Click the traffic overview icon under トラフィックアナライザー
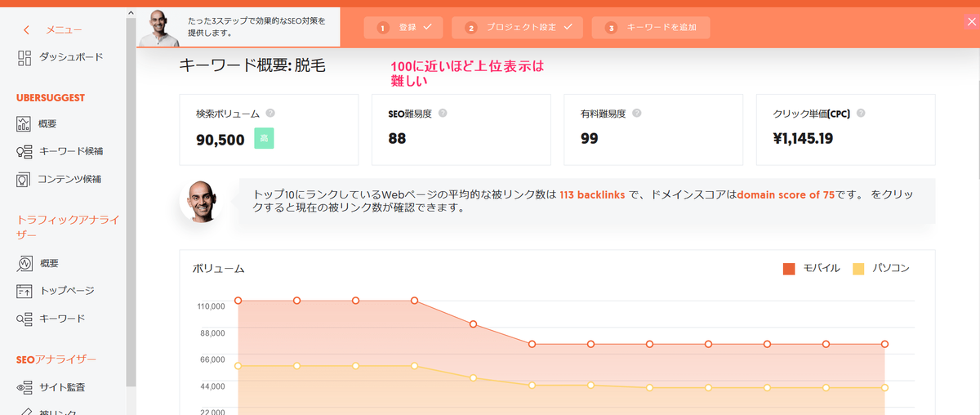Viewport: 980px width, 415px height. pos(24,263)
